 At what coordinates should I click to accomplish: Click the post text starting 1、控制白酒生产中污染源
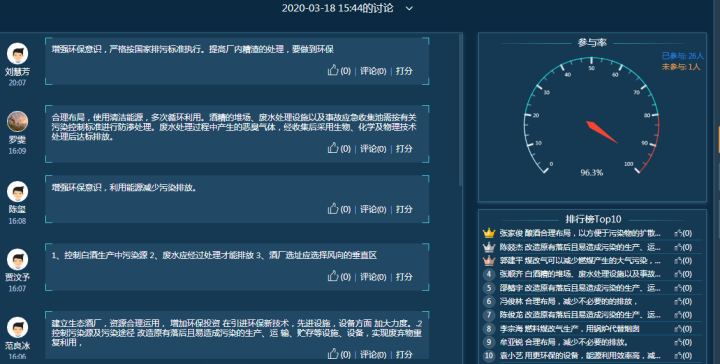pyautogui.click(x=214, y=255)
